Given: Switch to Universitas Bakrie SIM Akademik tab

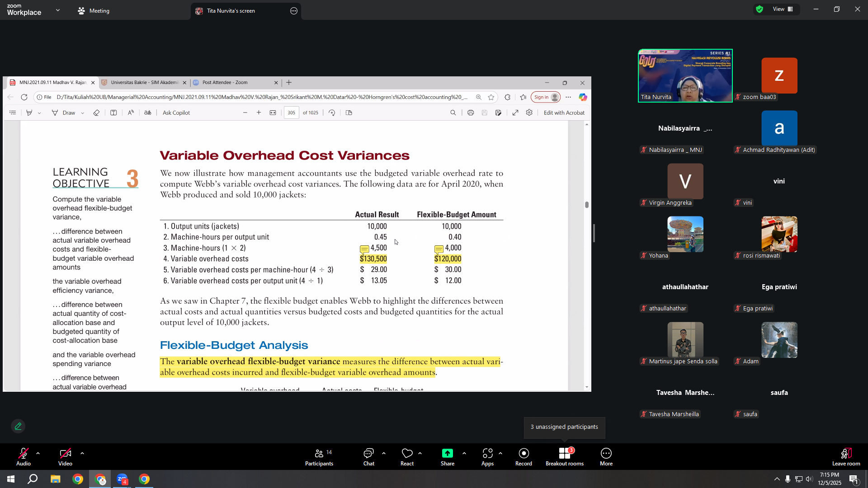Looking at the screenshot, I should [144, 82].
